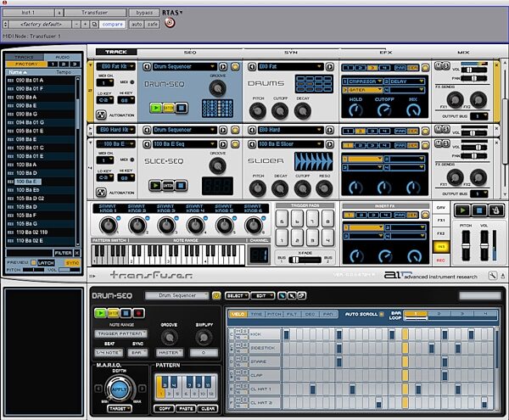
Task: Select "100 Ba D" in browser list
Action: 40,173
